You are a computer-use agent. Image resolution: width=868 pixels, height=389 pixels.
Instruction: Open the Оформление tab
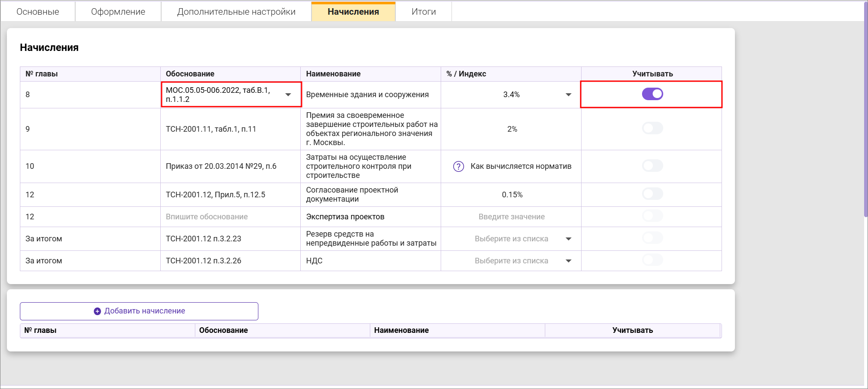click(x=118, y=12)
